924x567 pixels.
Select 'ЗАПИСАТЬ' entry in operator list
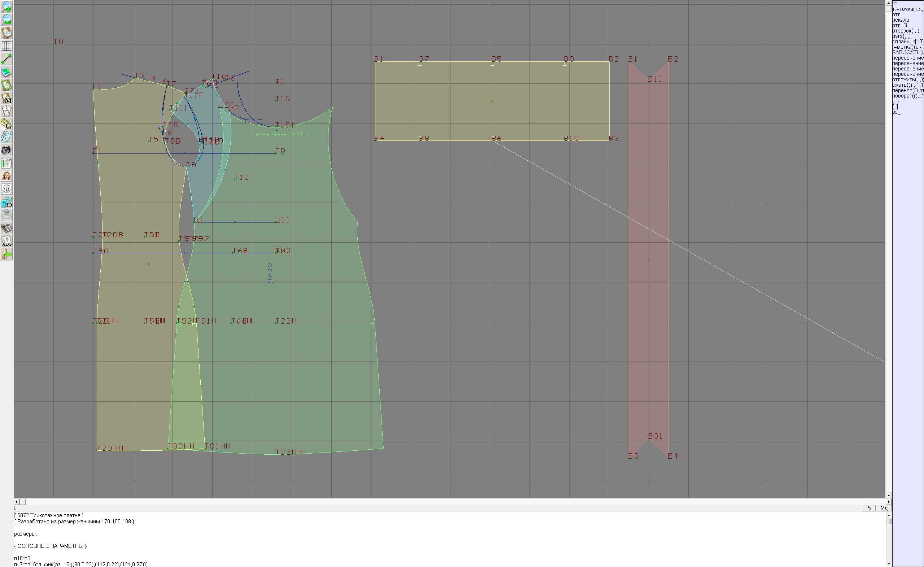(907, 52)
